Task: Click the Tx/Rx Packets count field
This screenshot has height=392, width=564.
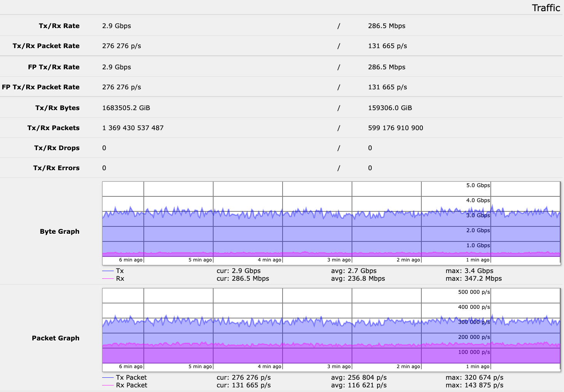Action: click(x=133, y=127)
